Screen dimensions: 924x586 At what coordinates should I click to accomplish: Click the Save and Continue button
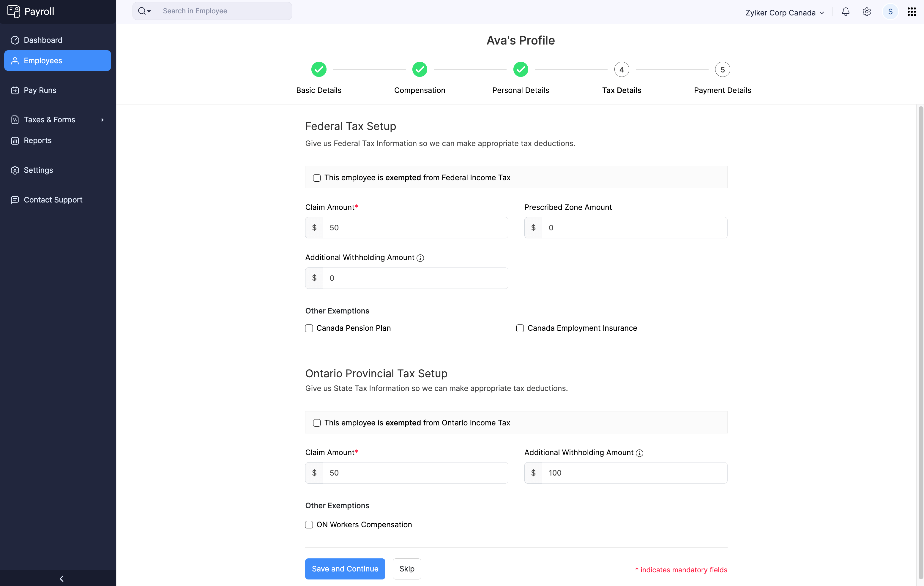(x=345, y=569)
